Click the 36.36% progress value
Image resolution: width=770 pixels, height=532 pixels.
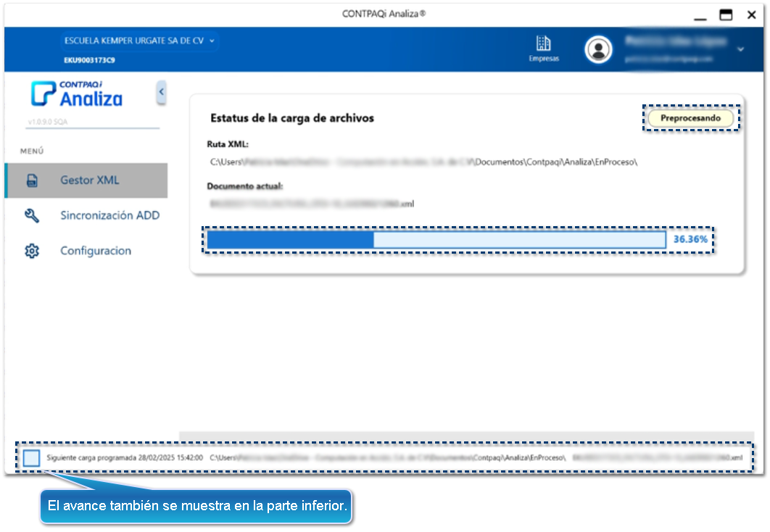(690, 239)
